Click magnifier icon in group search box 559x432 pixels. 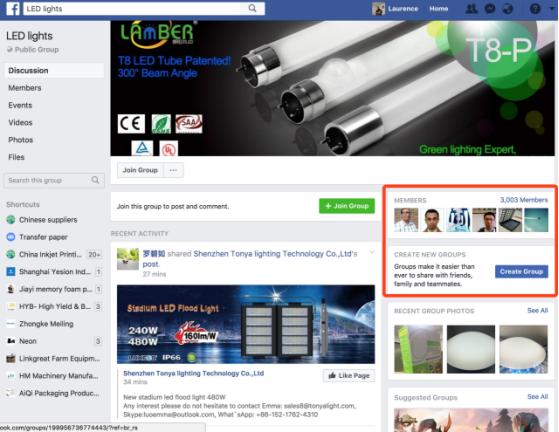point(95,180)
